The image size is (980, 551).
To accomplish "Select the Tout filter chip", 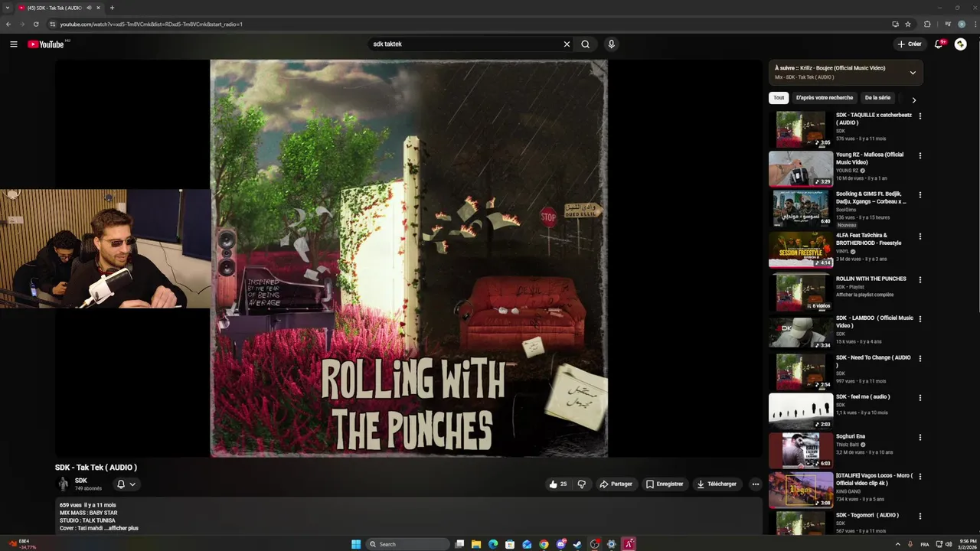I will [x=779, y=98].
